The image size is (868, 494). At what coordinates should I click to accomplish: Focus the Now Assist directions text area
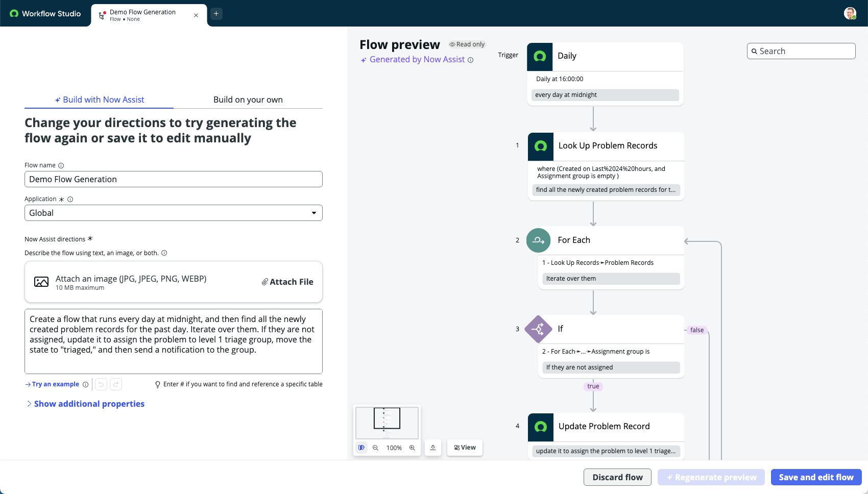[174, 341]
